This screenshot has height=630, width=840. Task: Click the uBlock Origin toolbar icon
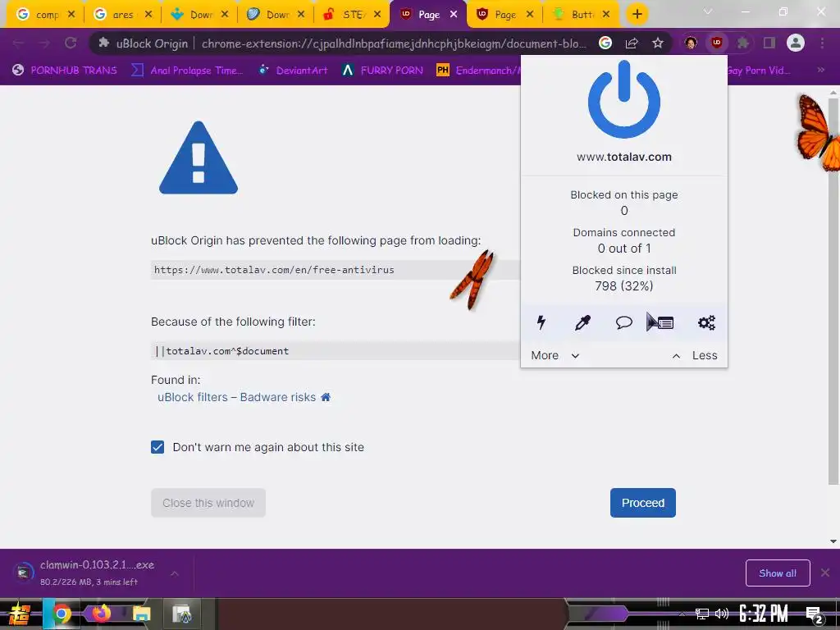[x=717, y=43]
